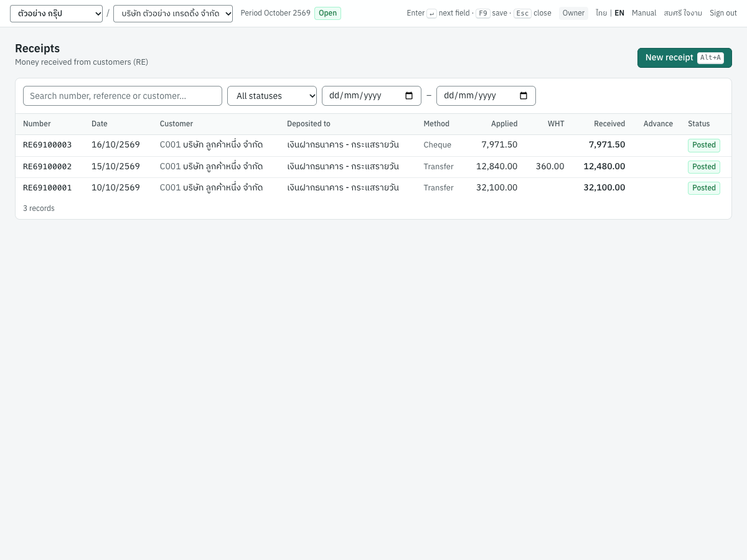Click the received amount 12,480.00
Screen dimensions: 747x560
point(604,167)
